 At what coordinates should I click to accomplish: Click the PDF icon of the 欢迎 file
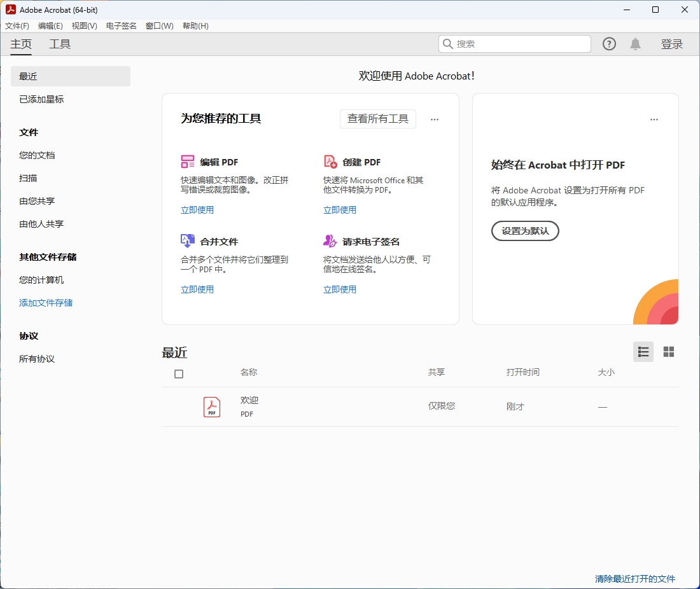point(211,406)
